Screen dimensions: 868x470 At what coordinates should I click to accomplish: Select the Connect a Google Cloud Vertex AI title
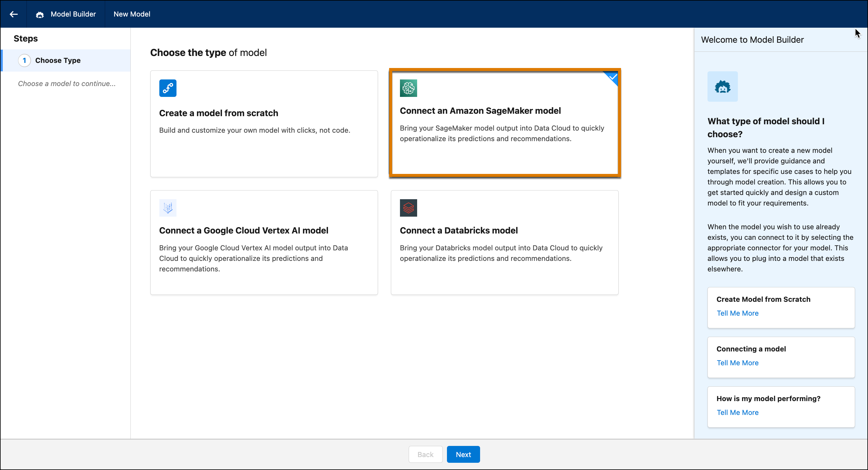244,230
